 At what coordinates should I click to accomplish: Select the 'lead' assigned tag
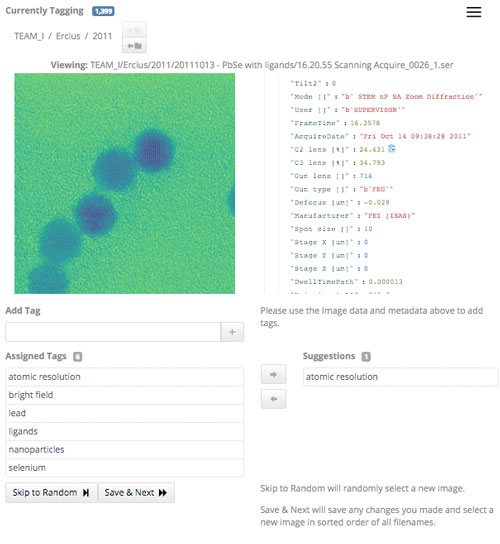tap(125, 413)
